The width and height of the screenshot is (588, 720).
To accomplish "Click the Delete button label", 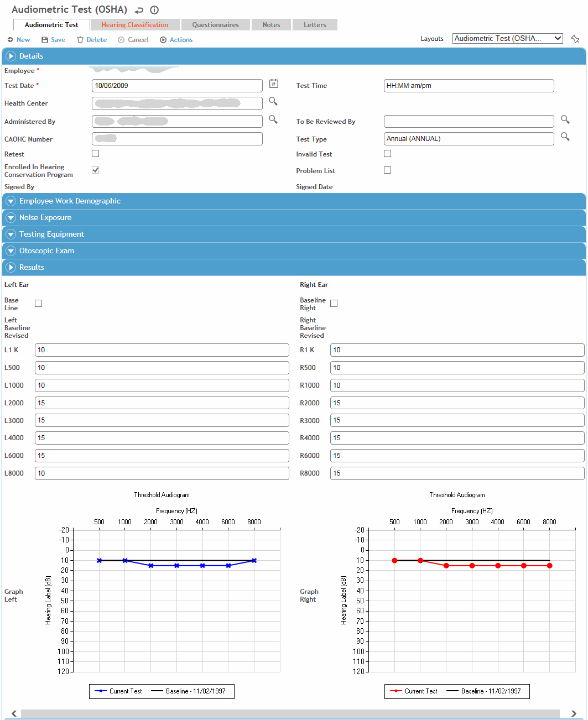I will [x=97, y=40].
